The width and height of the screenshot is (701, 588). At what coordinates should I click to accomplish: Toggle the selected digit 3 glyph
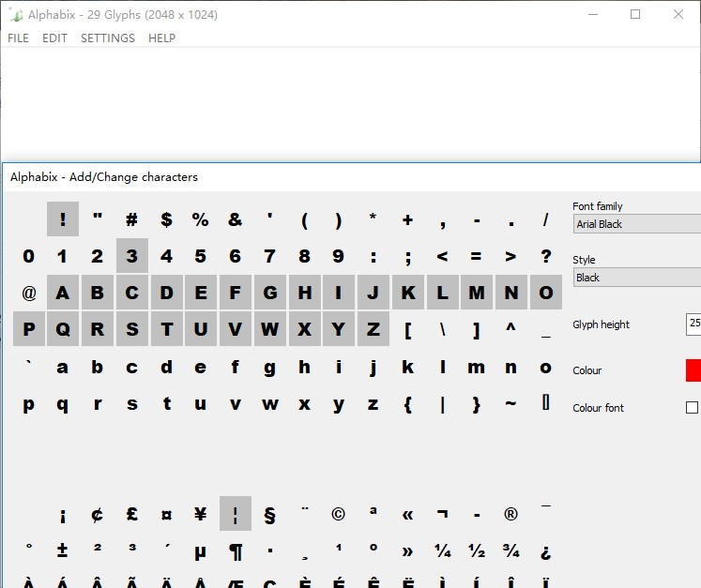(132, 256)
